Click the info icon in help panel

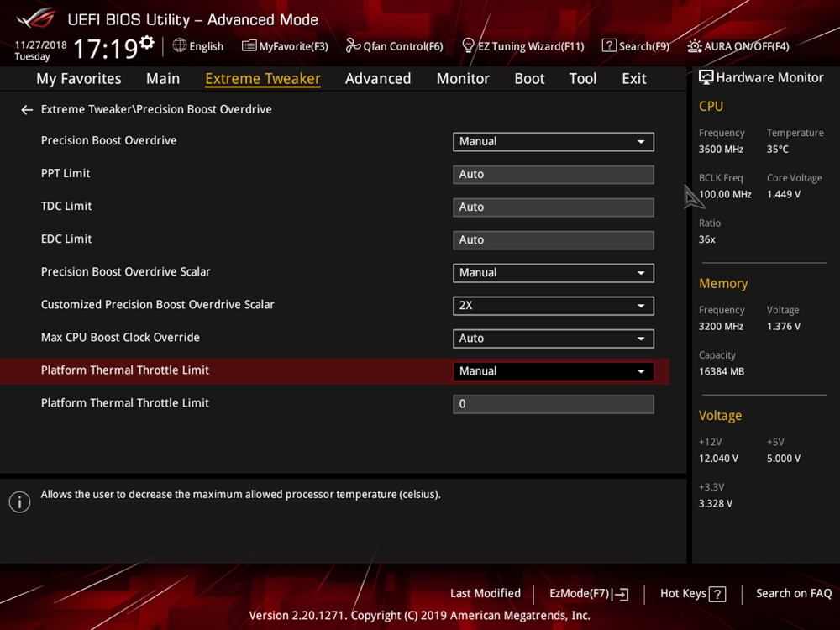tap(20, 502)
